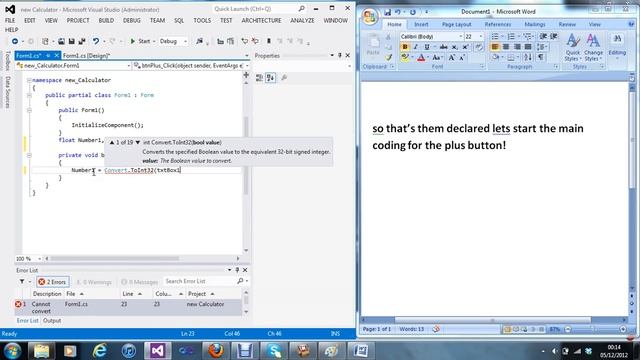Collapse the namespace new_Calculator code block

pyautogui.click(x=29, y=80)
